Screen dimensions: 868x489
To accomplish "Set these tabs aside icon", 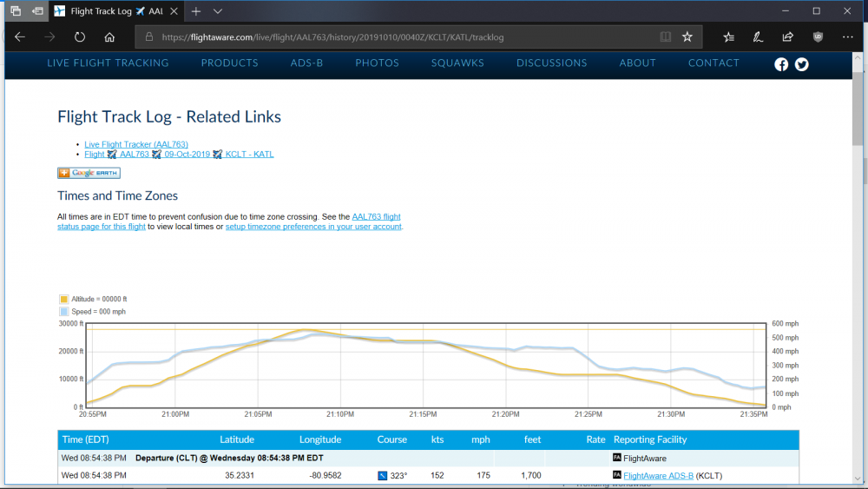I will tap(37, 11).
